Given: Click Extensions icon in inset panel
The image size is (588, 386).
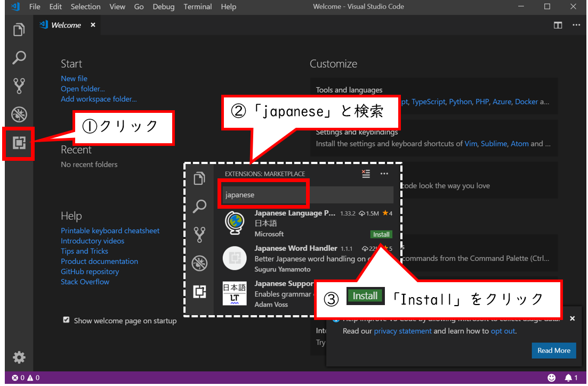Looking at the screenshot, I should point(199,291).
